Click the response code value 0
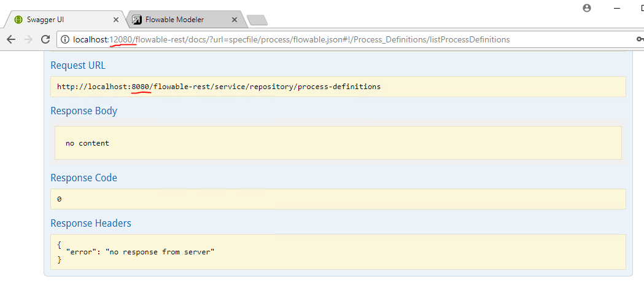This screenshot has width=644, height=282. point(60,199)
